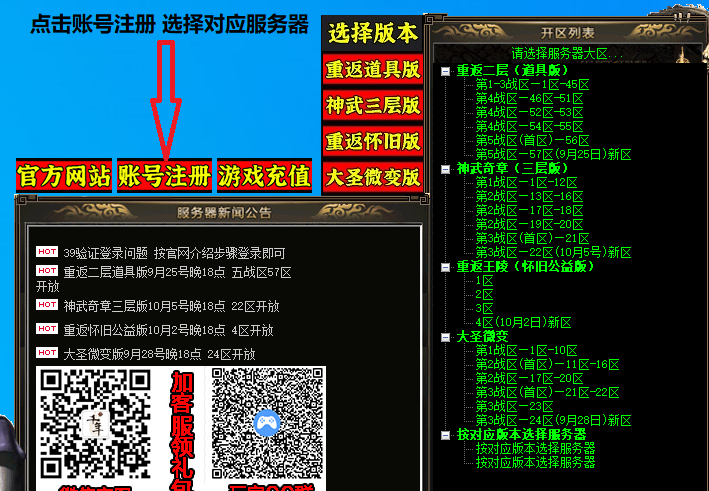The width and height of the screenshot is (709, 491).
Task: Click the HOT badge beside 神武奇章三层版 news
Action: [46, 305]
